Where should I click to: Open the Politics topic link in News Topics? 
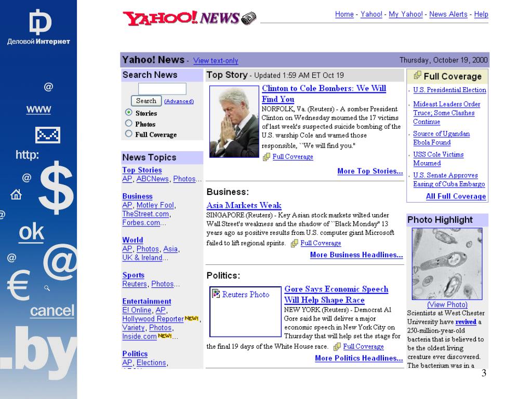(x=135, y=353)
